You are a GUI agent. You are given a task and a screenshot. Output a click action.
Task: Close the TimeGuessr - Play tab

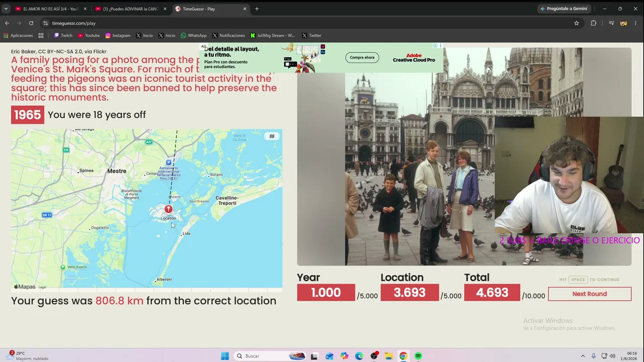(245, 9)
